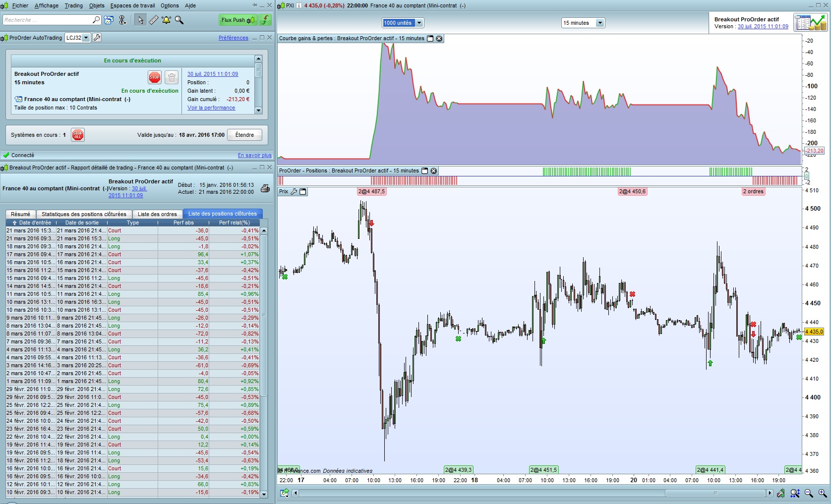Detach the Prix price panel

[x=303, y=192]
